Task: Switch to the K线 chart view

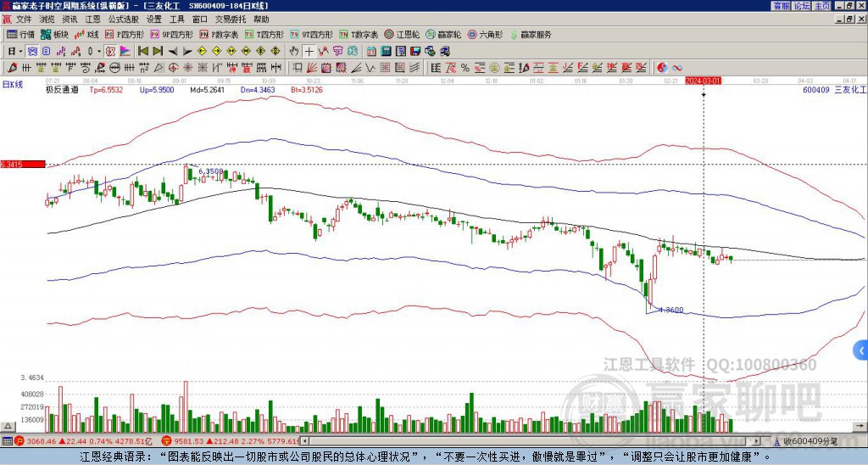Action: click(x=86, y=34)
